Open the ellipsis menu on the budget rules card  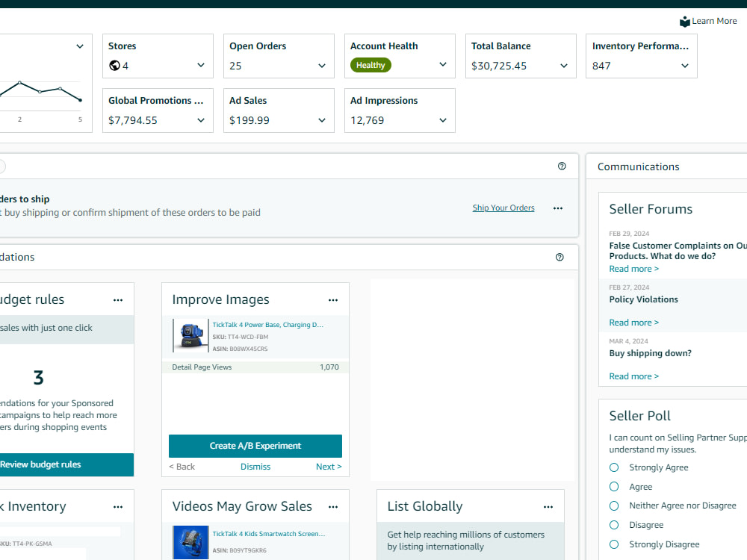tap(117, 299)
